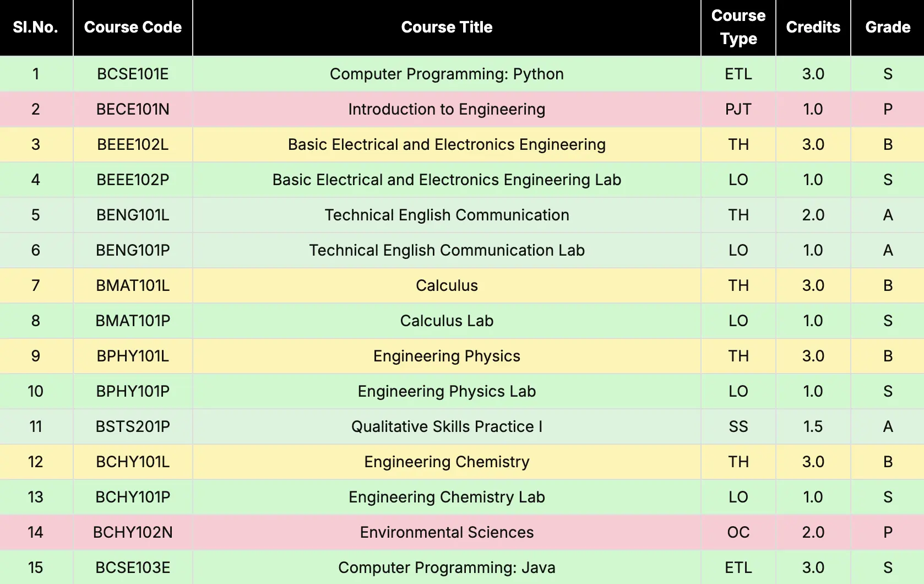924x584 pixels.
Task: Click Introduction to Engineering course title
Action: (x=447, y=109)
